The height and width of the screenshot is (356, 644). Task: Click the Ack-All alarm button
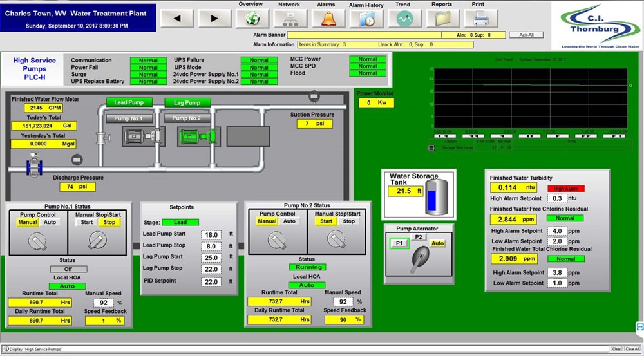point(526,35)
